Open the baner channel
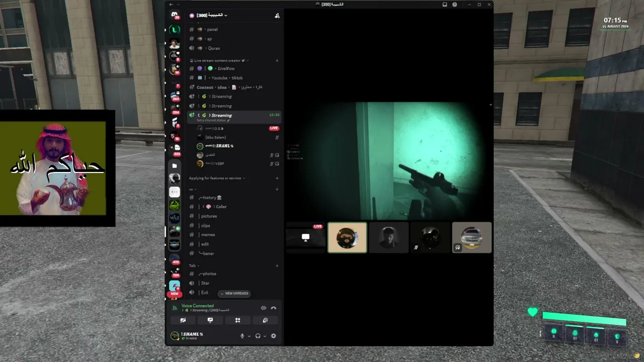This screenshot has height=362, width=644. [234, 253]
